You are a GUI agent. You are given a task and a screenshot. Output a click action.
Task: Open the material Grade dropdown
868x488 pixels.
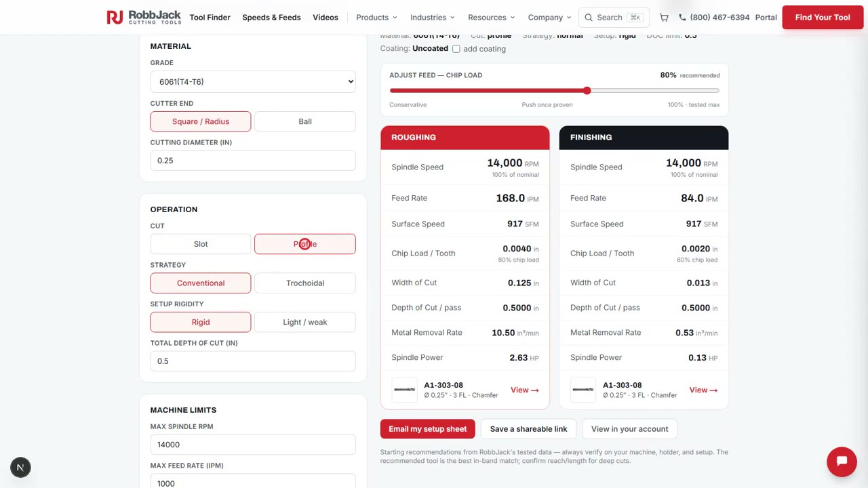[x=253, y=82]
